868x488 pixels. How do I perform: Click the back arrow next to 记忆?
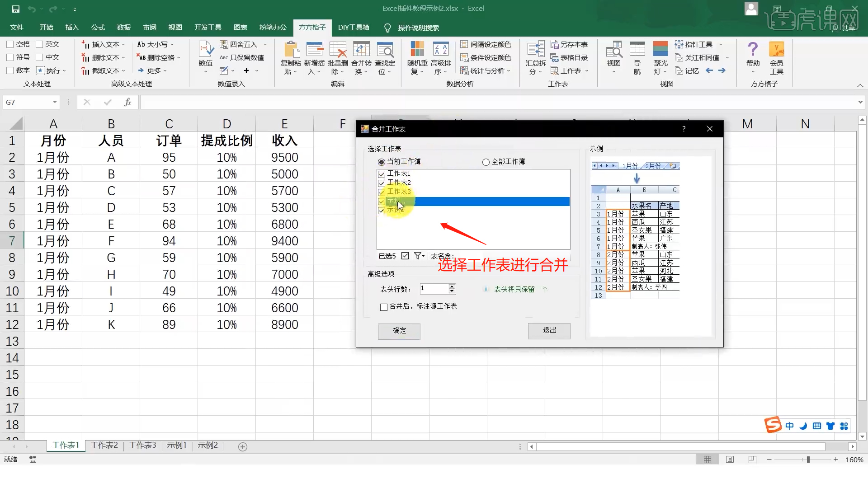point(709,70)
